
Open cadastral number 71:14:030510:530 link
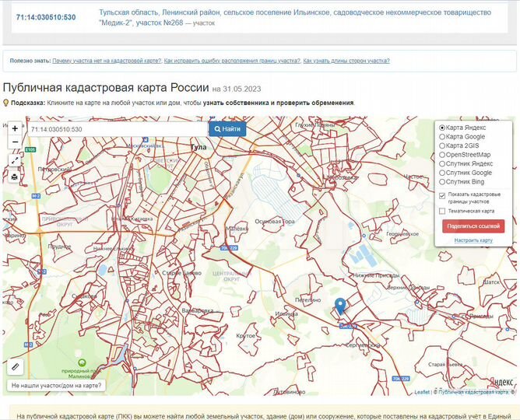click(46, 17)
